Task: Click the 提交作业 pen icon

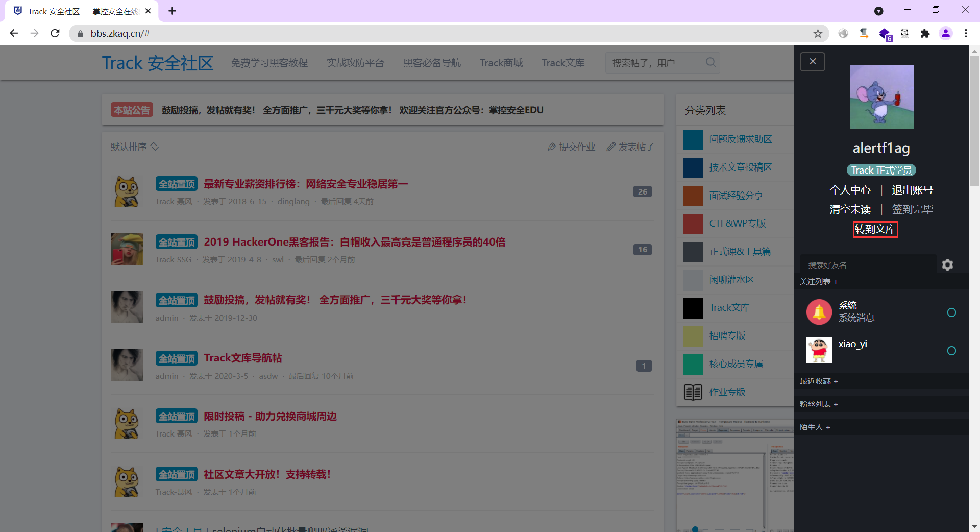Action: [551, 147]
